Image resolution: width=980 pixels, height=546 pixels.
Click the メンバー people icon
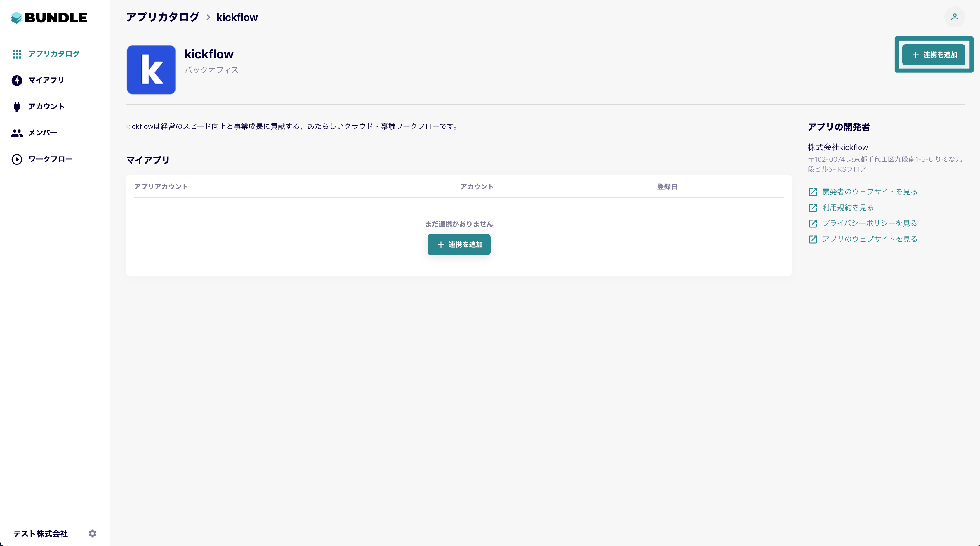(x=17, y=133)
